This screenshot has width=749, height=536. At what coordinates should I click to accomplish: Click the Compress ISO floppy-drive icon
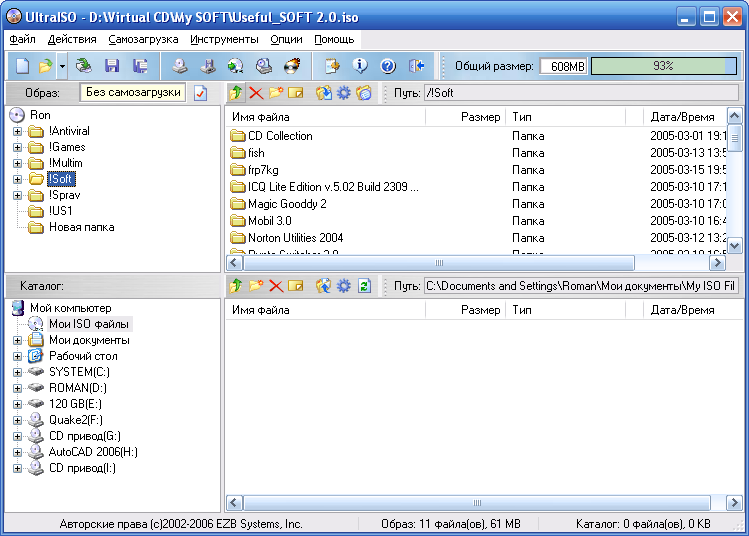click(208, 66)
